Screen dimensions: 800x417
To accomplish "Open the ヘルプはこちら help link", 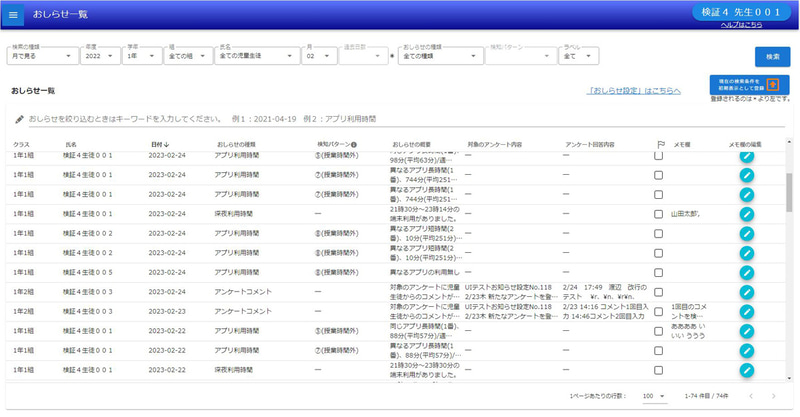I will click(x=741, y=24).
